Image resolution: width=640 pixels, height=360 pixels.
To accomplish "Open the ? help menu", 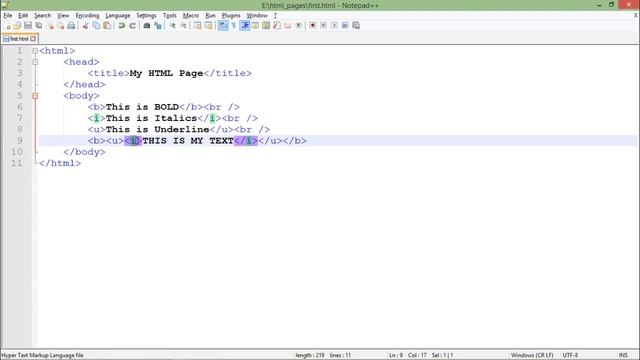I will point(275,16).
